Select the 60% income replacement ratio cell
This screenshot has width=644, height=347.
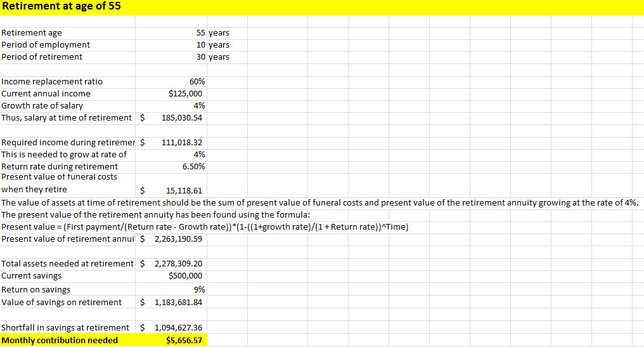pos(196,81)
